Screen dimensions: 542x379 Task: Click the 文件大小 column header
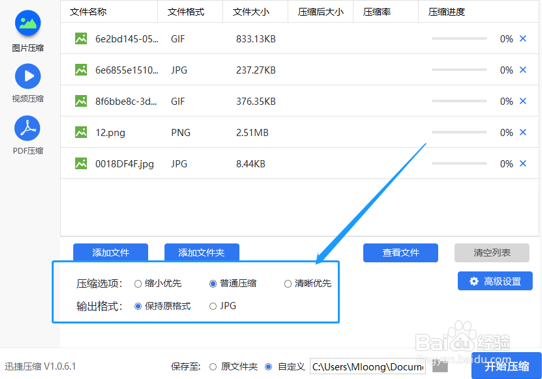251,12
